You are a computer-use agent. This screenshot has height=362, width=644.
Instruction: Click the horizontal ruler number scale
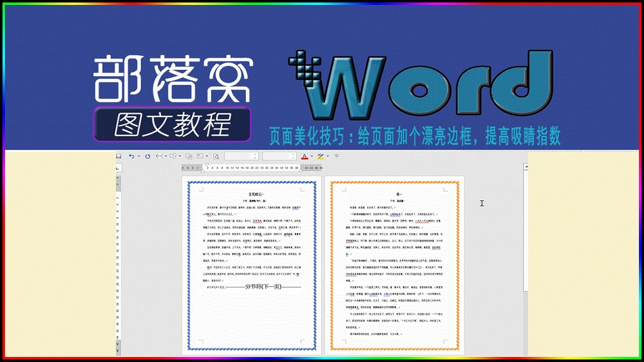tap(252, 168)
